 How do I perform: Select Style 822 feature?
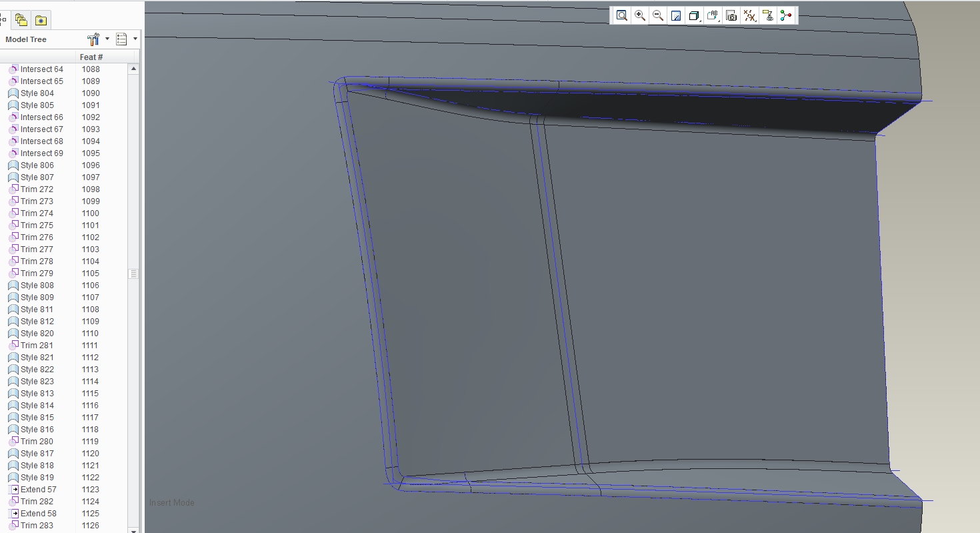(x=37, y=370)
